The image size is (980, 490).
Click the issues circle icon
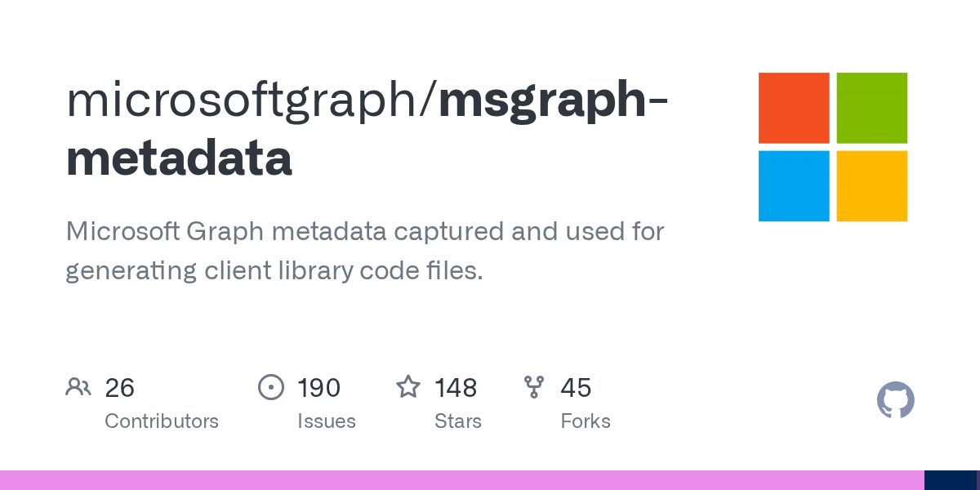coord(270,387)
